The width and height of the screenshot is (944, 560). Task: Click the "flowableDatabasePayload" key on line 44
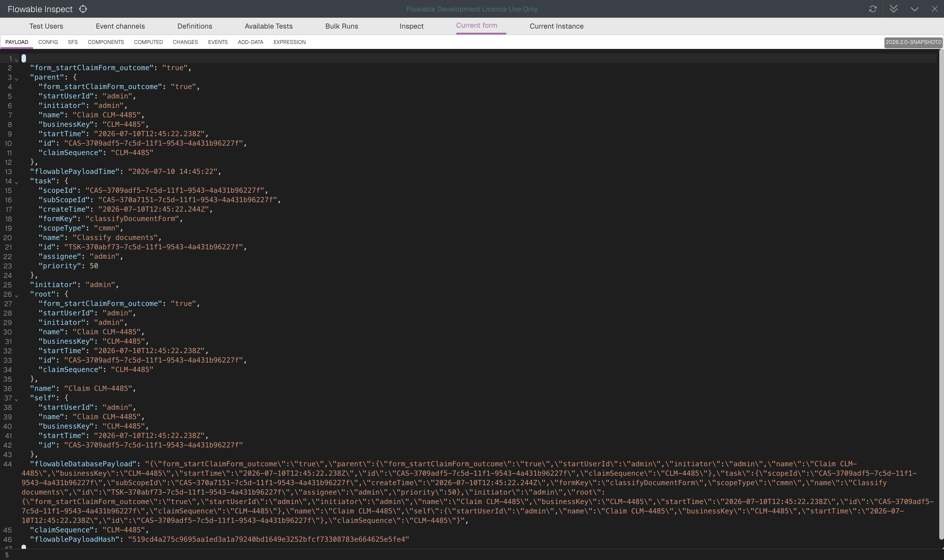tap(83, 464)
